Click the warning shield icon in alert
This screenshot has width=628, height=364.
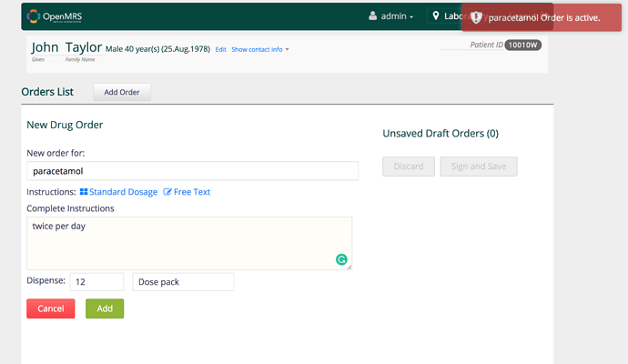(x=476, y=17)
